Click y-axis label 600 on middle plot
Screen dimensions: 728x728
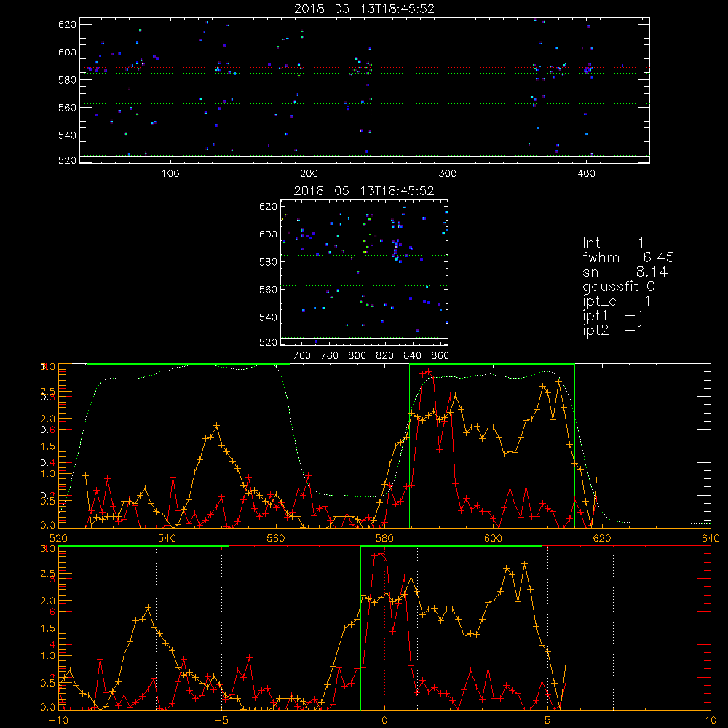(x=268, y=234)
